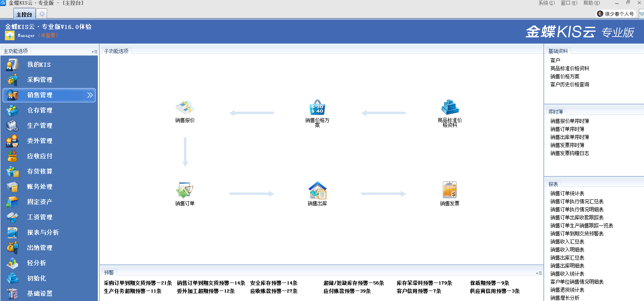Click the 采购管理 sidebar icon
Viewport: 644px width, 301px height.
[x=12, y=80]
